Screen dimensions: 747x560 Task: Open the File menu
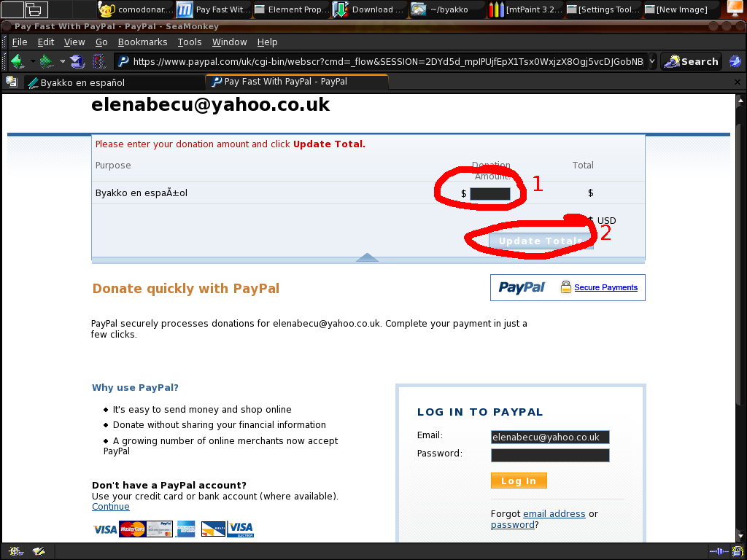(20, 42)
